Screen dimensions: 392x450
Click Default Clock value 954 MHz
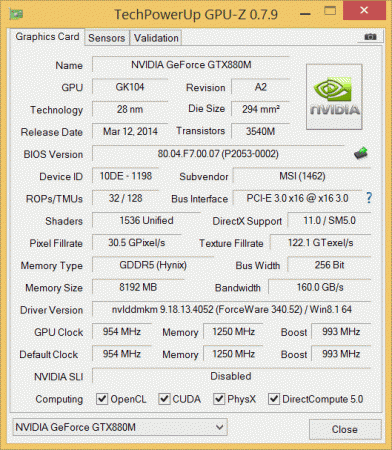[x=122, y=354]
